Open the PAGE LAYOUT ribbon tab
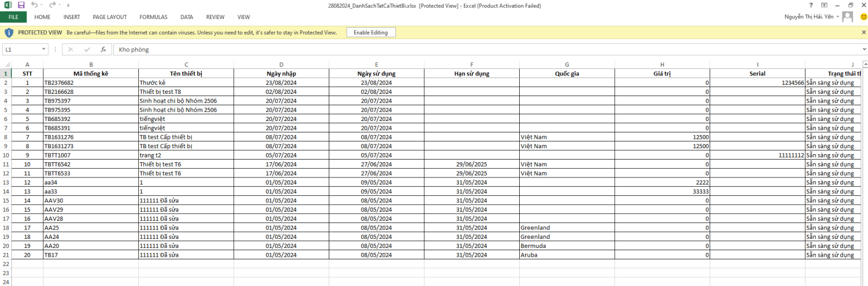The height and width of the screenshot is (286, 868). [110, 17]
